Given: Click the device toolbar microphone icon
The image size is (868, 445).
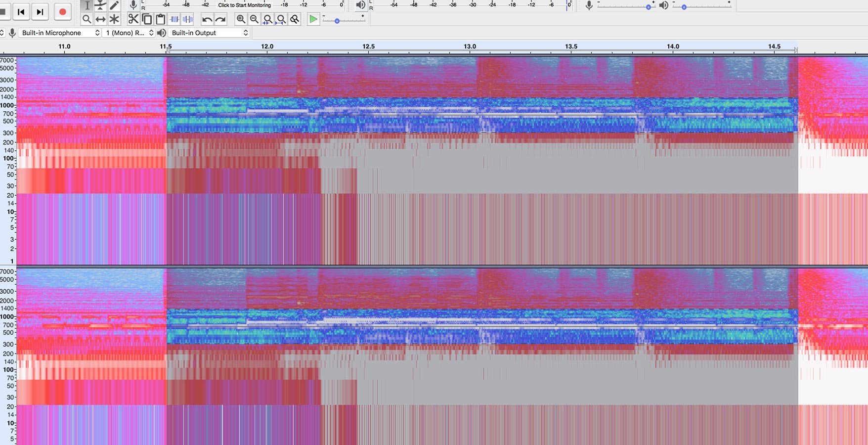Looking at the screenshot, I should [12, 33].
